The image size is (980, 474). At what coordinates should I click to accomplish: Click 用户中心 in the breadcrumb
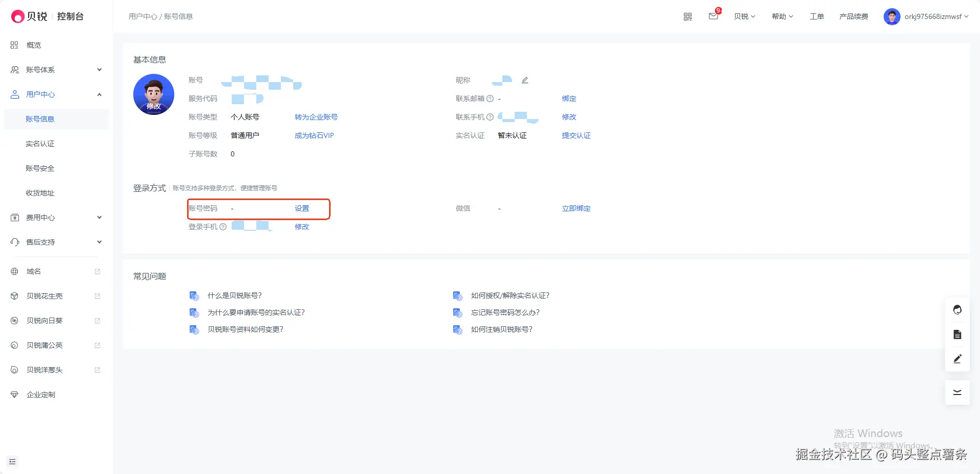[143, 16]
